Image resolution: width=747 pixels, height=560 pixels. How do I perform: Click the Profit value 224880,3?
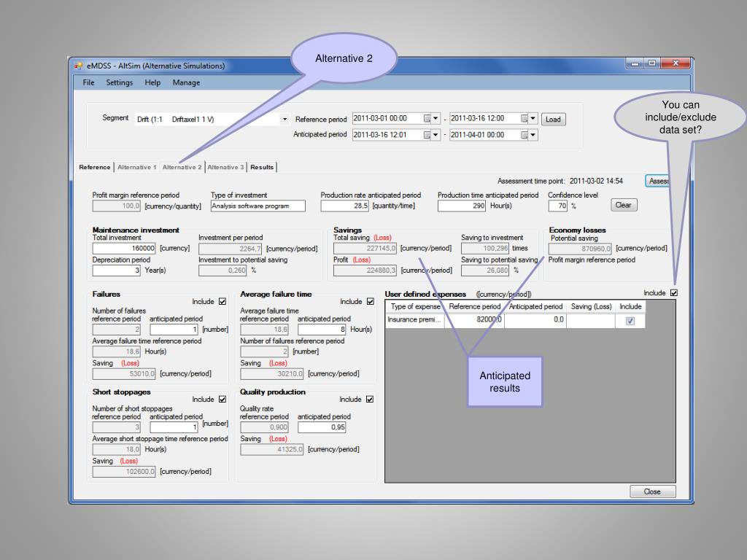click(x=365, y=270)
